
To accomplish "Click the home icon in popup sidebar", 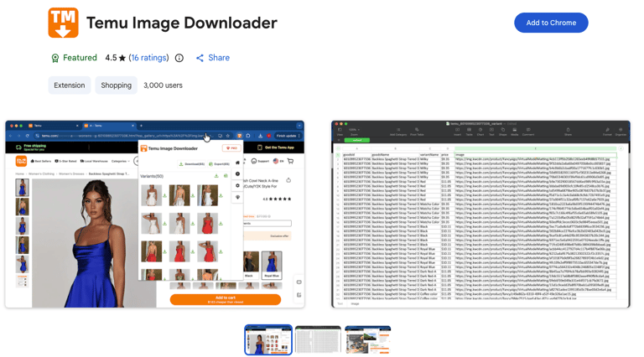I will 237,163.
